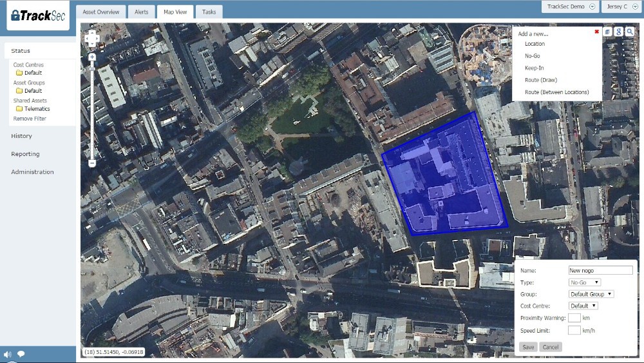Select Default under Cost Centres
Viewport: 644px width, 363px height.
pyautogui.click(x=33, y=73)
